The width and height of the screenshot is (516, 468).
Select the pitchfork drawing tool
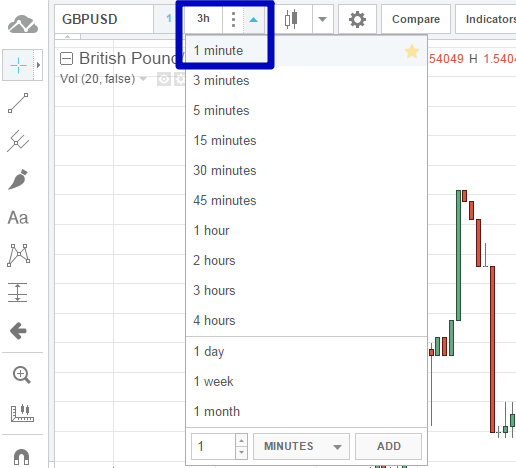18,141
